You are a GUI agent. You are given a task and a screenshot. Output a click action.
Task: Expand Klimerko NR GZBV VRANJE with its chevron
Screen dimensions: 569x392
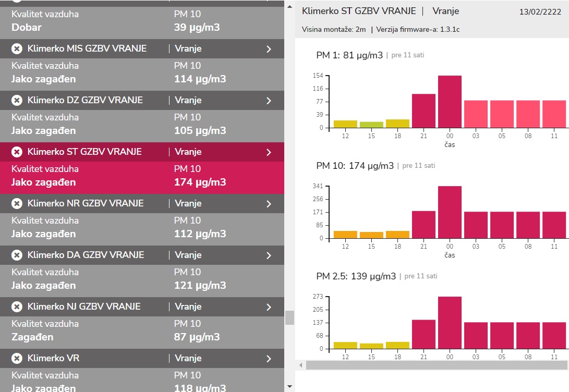point(269,204)
